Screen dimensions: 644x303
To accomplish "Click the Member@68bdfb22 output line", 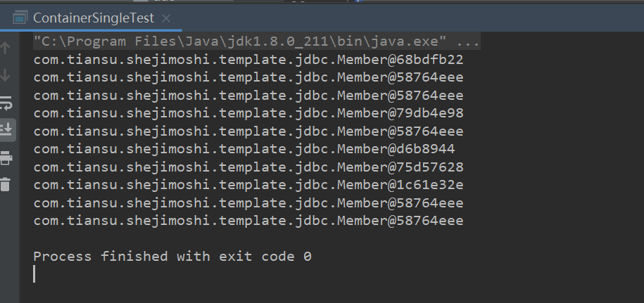I will (248, 60).
